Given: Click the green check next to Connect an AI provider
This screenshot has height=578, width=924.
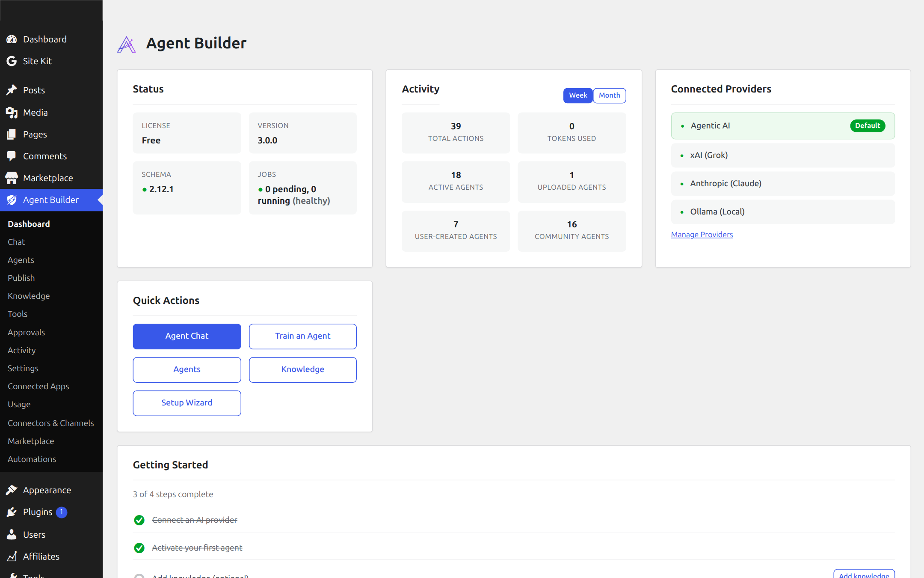Looking at the screenshot, I should pos(139,520).
